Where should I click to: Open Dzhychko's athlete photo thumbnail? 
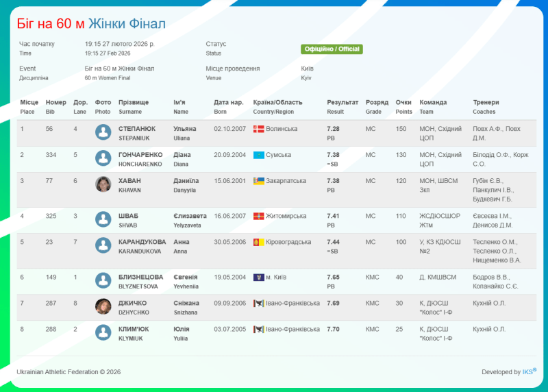(103, 306)
